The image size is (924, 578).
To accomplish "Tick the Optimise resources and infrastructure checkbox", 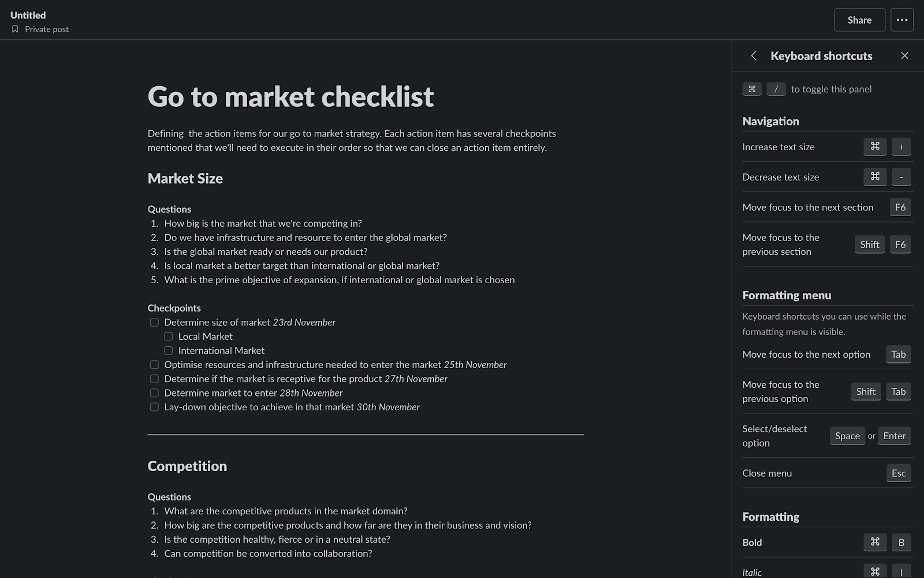I will click(x=154, y=365).
